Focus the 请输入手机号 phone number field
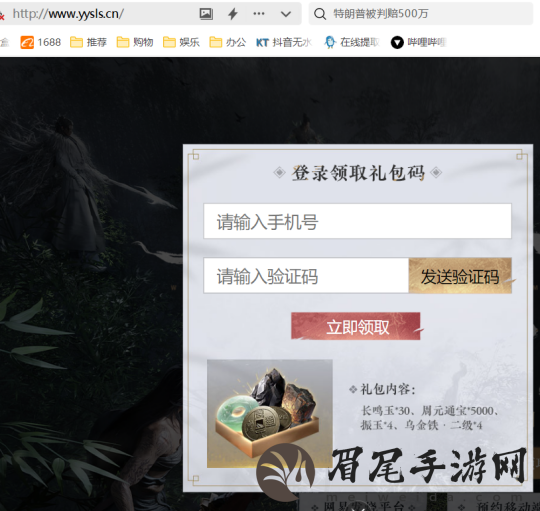This screenshot has height=511, width=540. 357,221
